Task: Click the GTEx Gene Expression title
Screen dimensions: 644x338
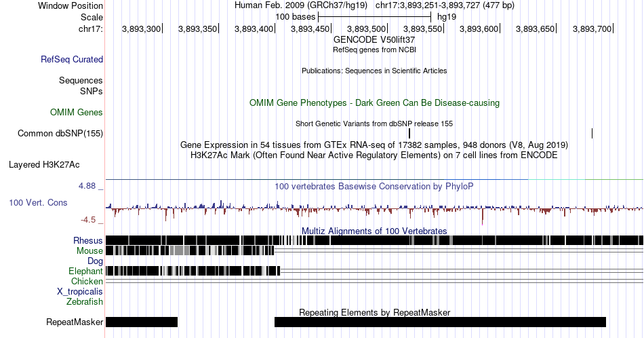Action: [374, 145]
